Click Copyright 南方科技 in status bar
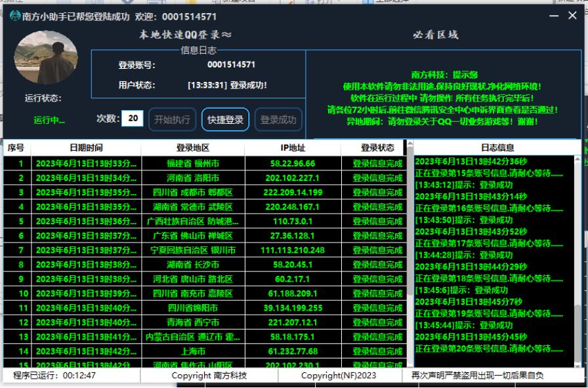Screen dimensions: 588x388 point(209,376)
